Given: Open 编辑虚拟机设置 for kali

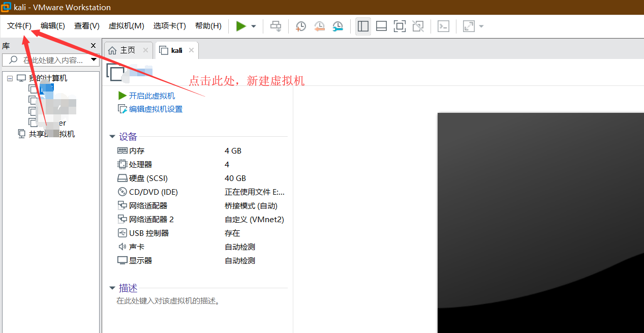Looking at the screenshot, I should [154, 109].
